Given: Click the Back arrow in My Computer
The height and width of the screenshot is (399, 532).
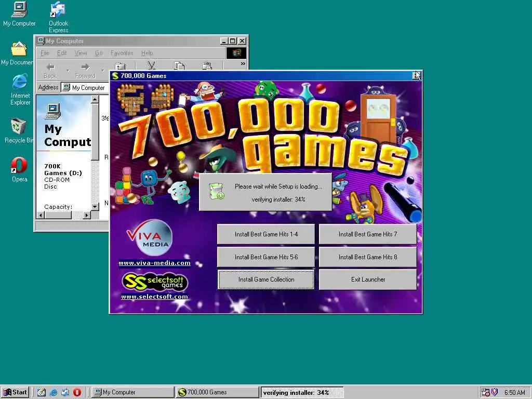Looking at the screenshot, I should pyautogui.click(x=50, y=71).
